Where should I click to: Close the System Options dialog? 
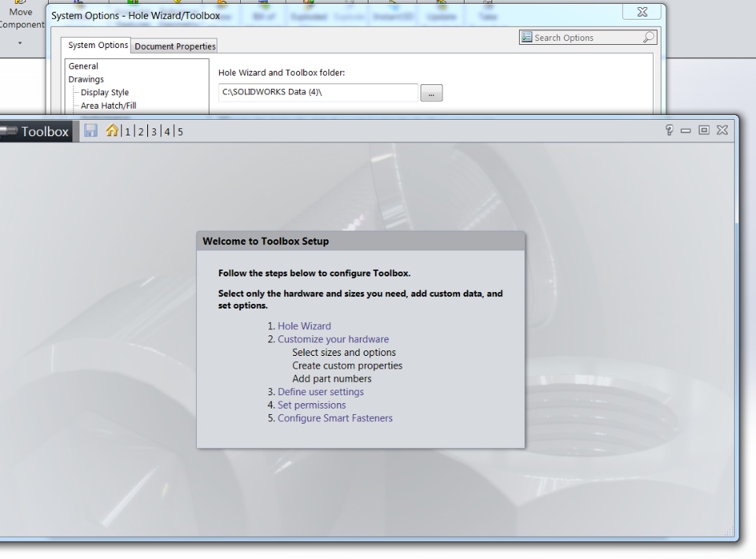click(x=643, y=12)
